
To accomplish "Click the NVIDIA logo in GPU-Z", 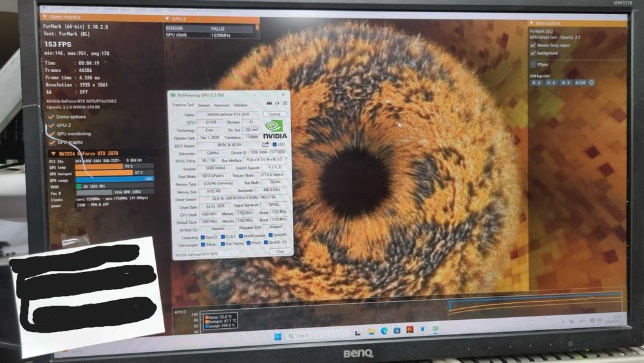I will pyautogui.click(x=275, y=130).
